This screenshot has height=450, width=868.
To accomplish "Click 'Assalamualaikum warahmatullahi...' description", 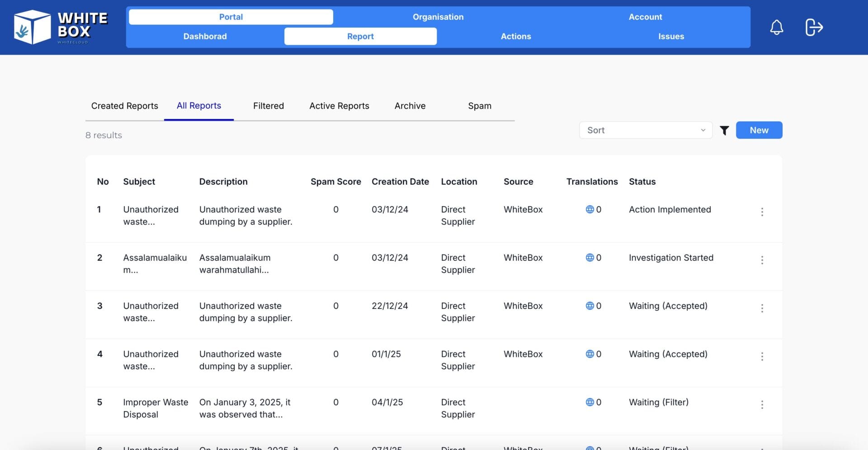I will 235,264.
